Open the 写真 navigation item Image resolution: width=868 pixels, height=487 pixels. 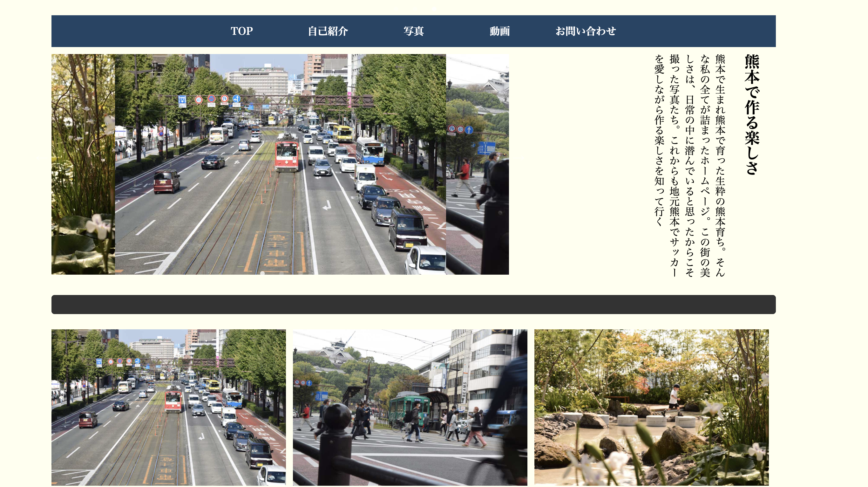click(413, 31)
